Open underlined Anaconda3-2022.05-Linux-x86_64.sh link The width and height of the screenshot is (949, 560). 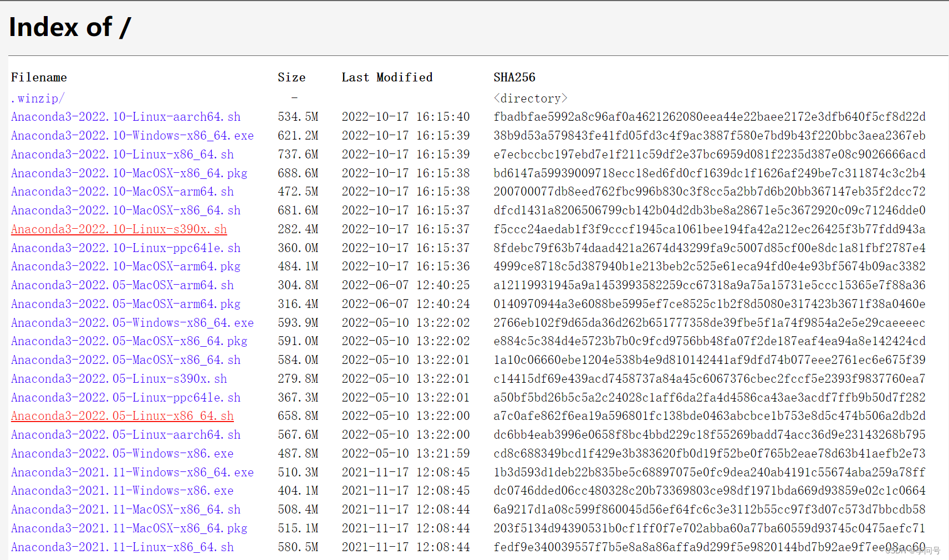tap(123, 416)
